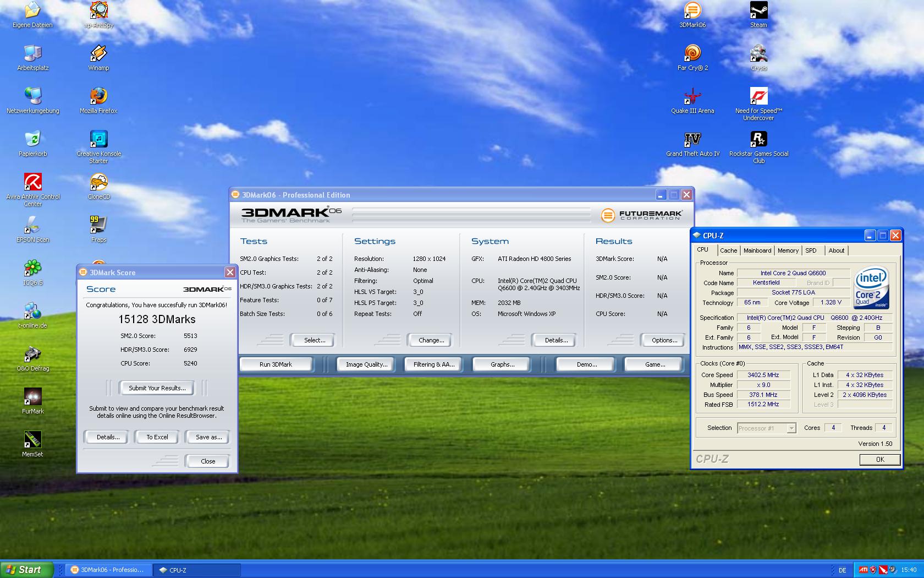Viewport: 924px width, 578px height.
Task: Launch Avira AntiVir Control Center
Action: pos(32,189)
